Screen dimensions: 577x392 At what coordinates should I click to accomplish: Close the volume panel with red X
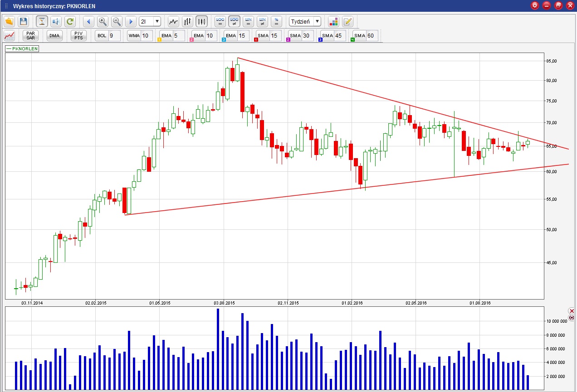pyautogui.click(x=572, y=311)
